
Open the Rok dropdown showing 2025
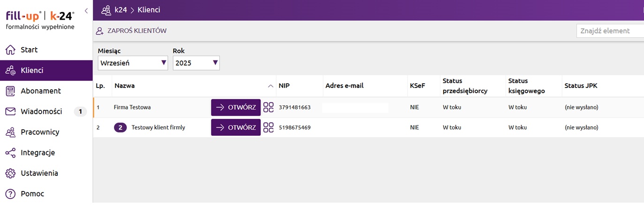tap(196, 63)
